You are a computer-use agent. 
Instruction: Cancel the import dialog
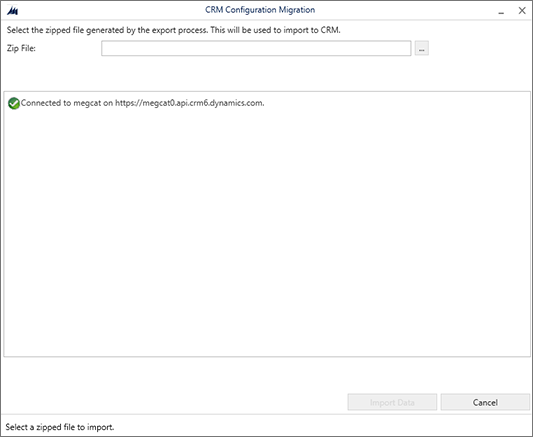[485, 402]
